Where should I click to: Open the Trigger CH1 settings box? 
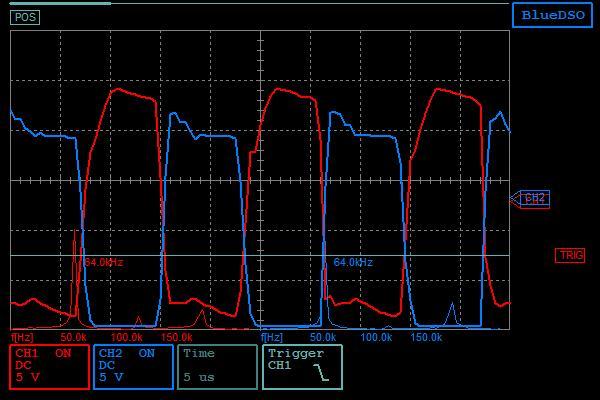tap(302, 367)
